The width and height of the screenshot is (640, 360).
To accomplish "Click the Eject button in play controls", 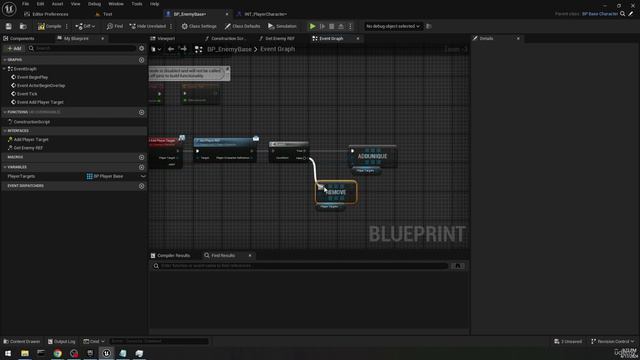I will 341,26.
